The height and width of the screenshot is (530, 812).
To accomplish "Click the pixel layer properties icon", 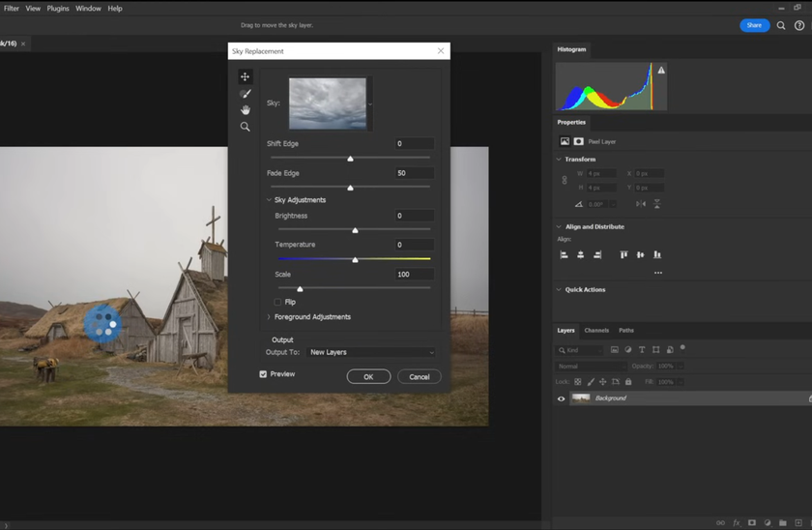I will tap(565, 141).
